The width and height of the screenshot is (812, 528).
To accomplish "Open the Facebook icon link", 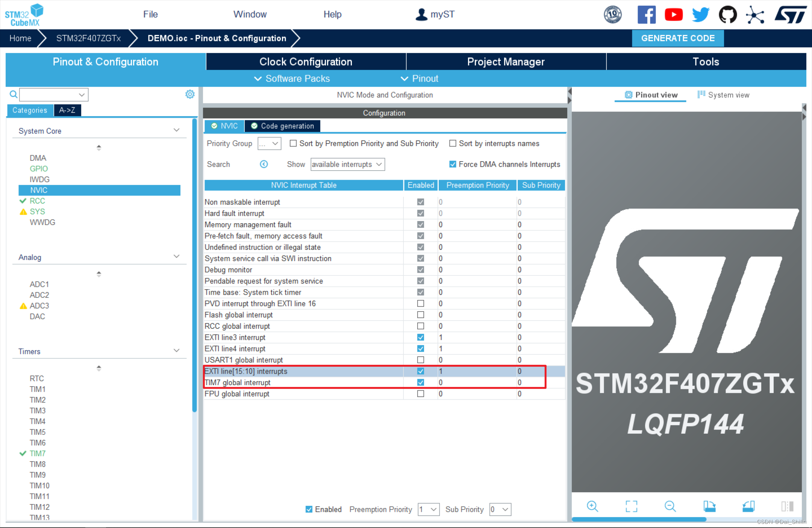I will pos(646,15).
